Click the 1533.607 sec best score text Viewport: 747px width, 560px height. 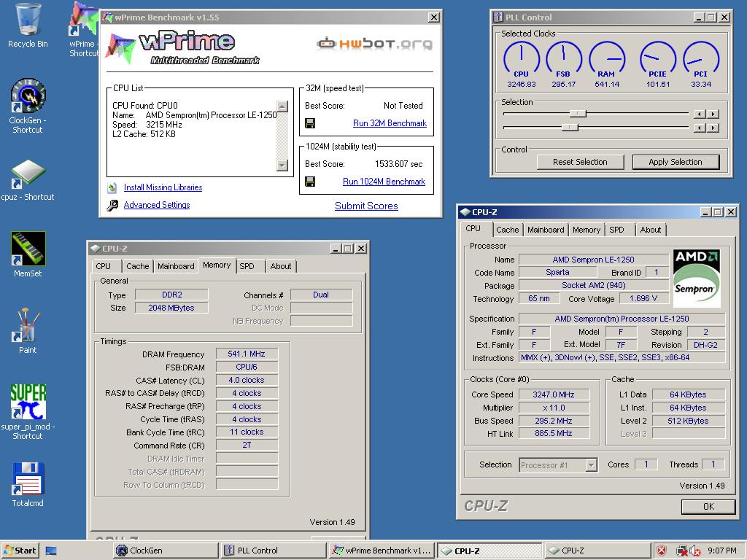399,164
